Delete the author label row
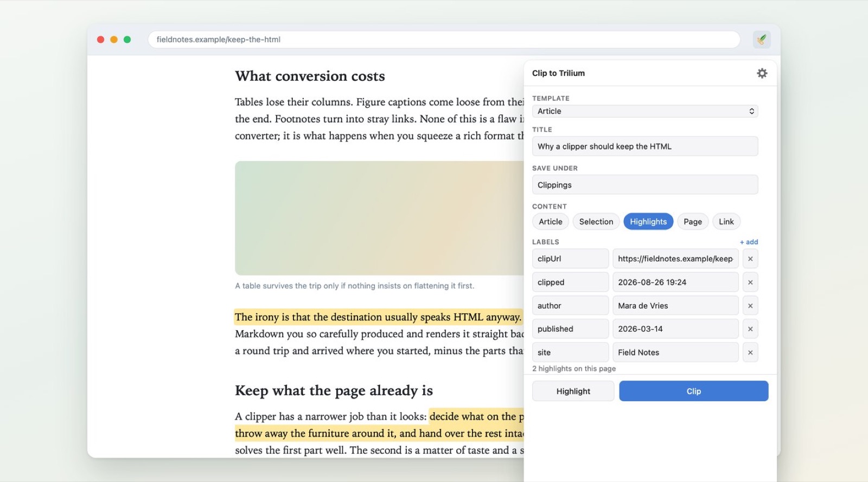868x482 pixels. pyautogui.click(x=750, y=306)
